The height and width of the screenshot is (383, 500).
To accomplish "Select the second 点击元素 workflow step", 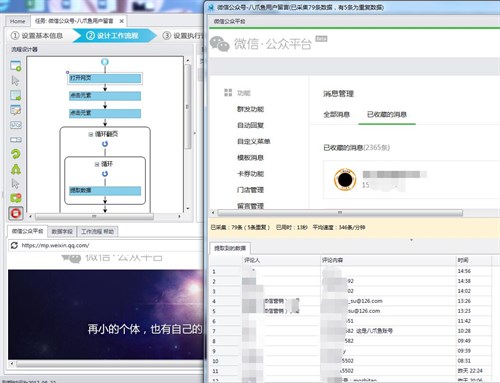I will tap(105, 113).
